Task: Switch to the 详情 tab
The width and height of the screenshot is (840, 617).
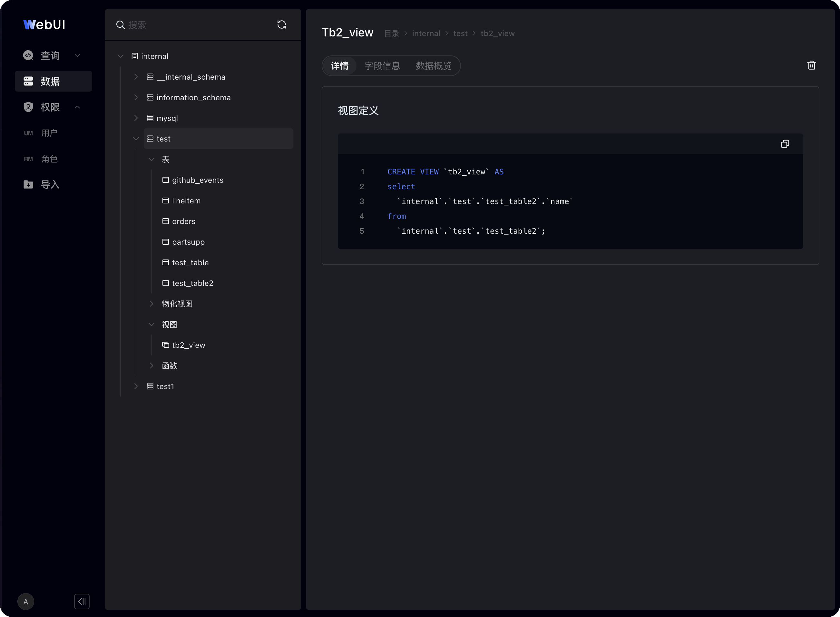Action: tap(339, 66)
